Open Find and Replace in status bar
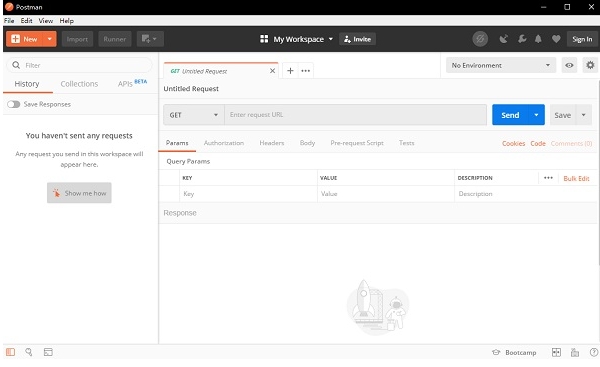This screenshot has height=367, width=600. [x=29, y=352]
